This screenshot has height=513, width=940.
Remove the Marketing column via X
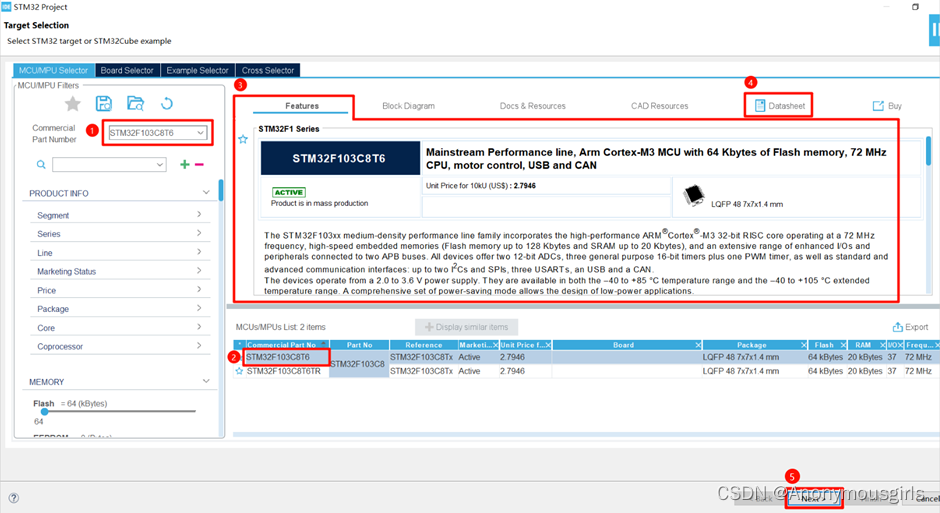tap(496, 345)
